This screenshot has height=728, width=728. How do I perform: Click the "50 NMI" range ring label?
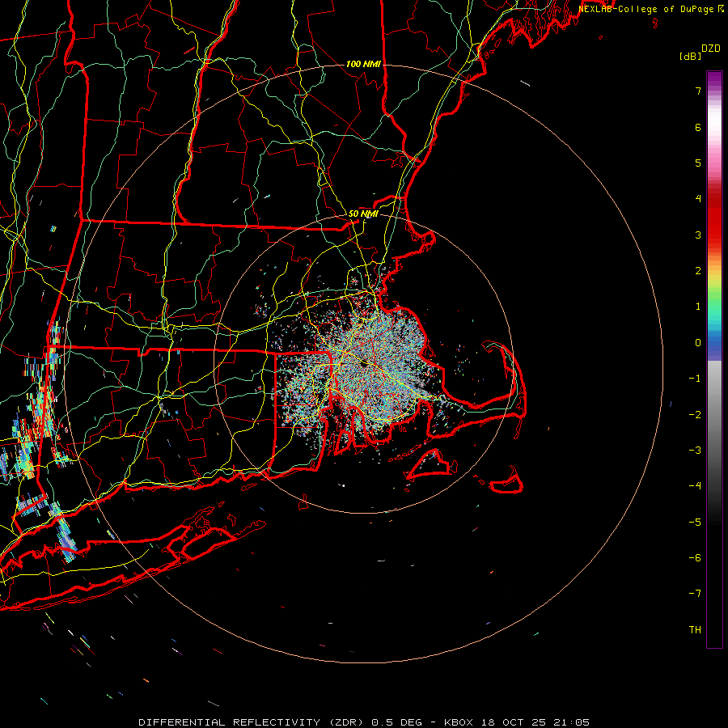coord(363,214)
